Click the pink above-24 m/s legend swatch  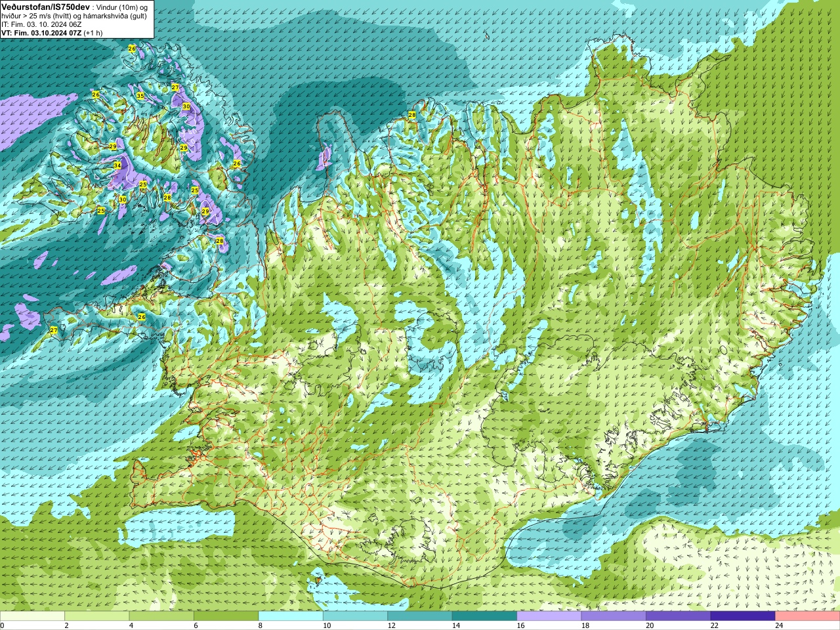point(808,616)
